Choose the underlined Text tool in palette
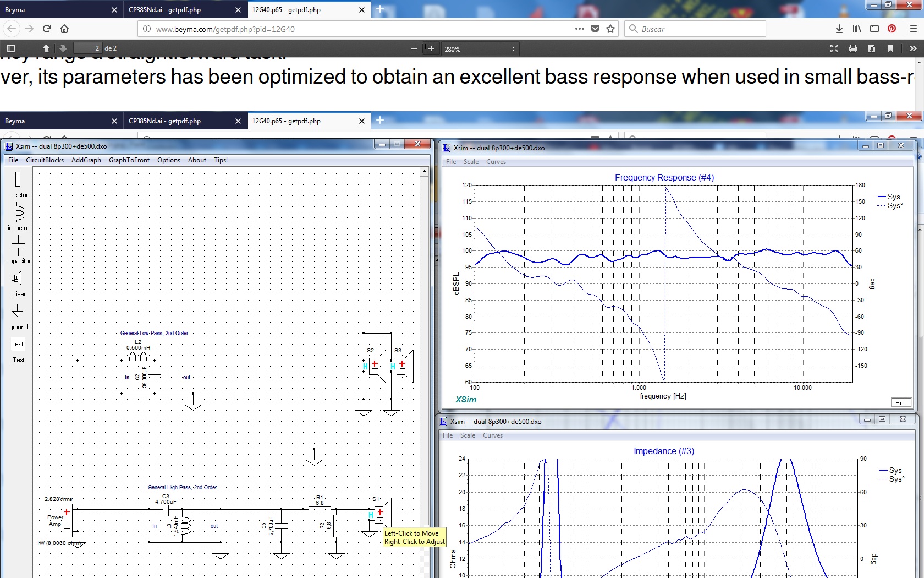Viewport: 924px width, 578px height. [x=18, y=360]
